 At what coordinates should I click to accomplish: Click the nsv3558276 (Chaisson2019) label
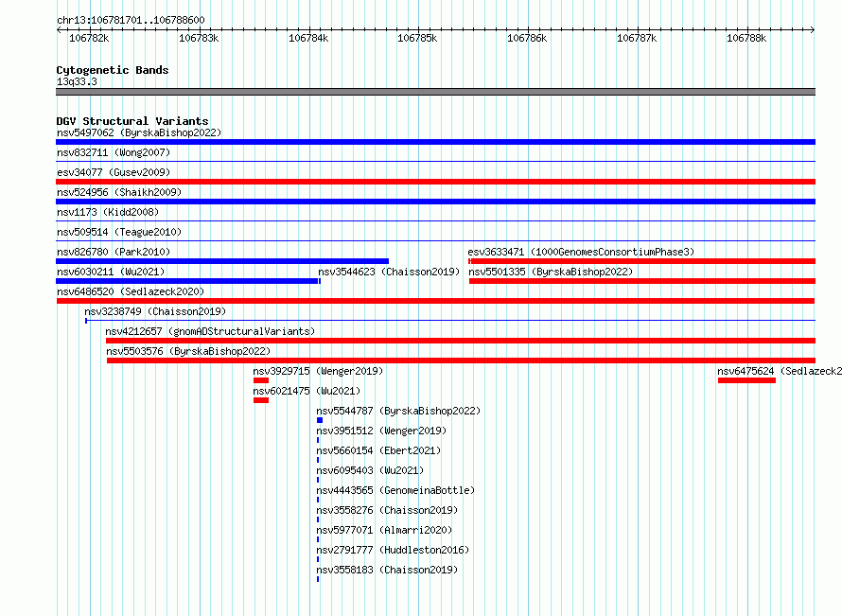coord(387,510)
